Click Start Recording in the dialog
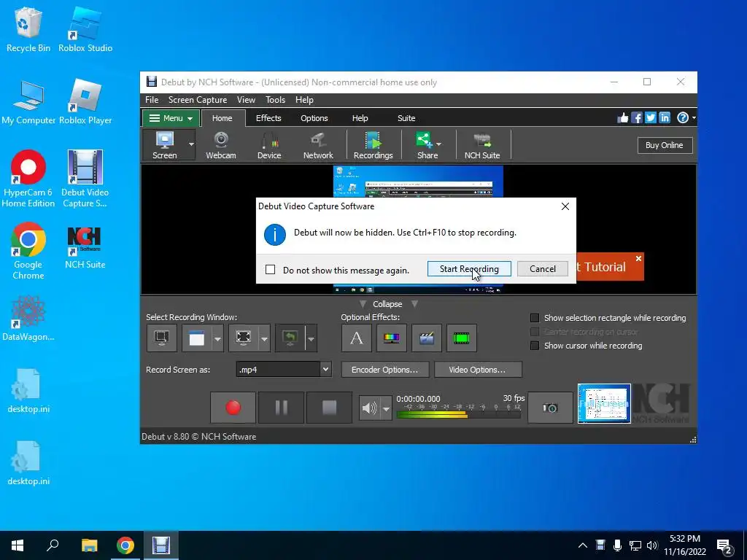This screenshot has height=560, width=747. click(469, 268)
